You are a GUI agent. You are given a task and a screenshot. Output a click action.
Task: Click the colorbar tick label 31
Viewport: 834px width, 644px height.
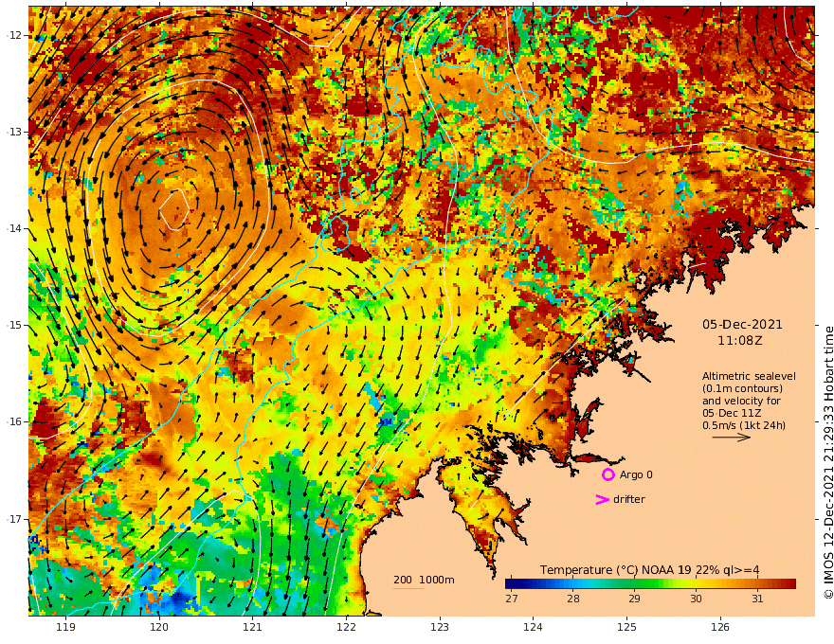click(757, 599)
